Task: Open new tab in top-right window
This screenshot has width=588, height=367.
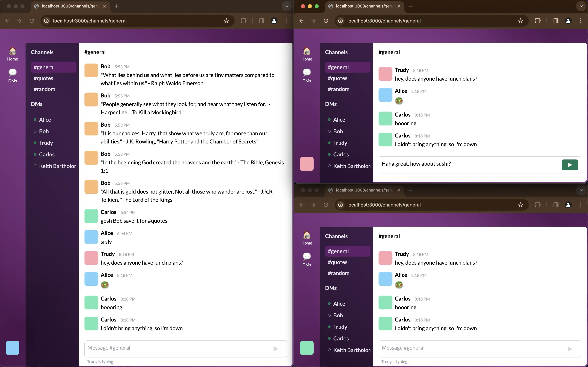Action: (411, 6)
